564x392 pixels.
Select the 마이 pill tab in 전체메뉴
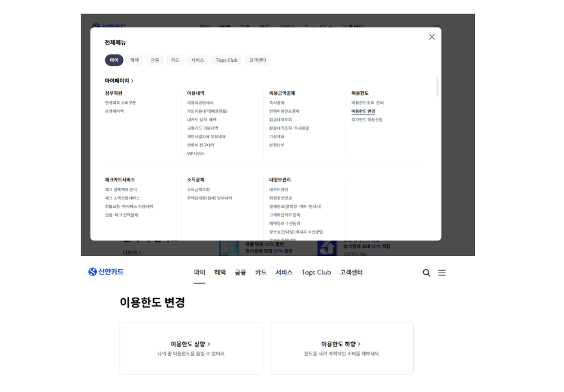pos(114,60)
